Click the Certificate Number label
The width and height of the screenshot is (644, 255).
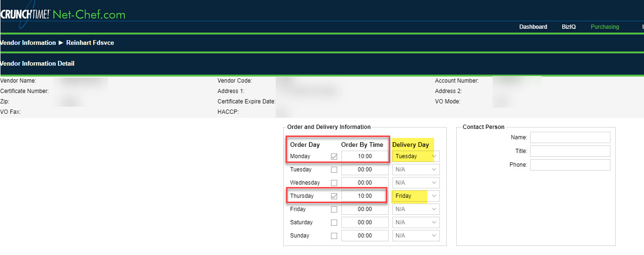coord(25,91)
